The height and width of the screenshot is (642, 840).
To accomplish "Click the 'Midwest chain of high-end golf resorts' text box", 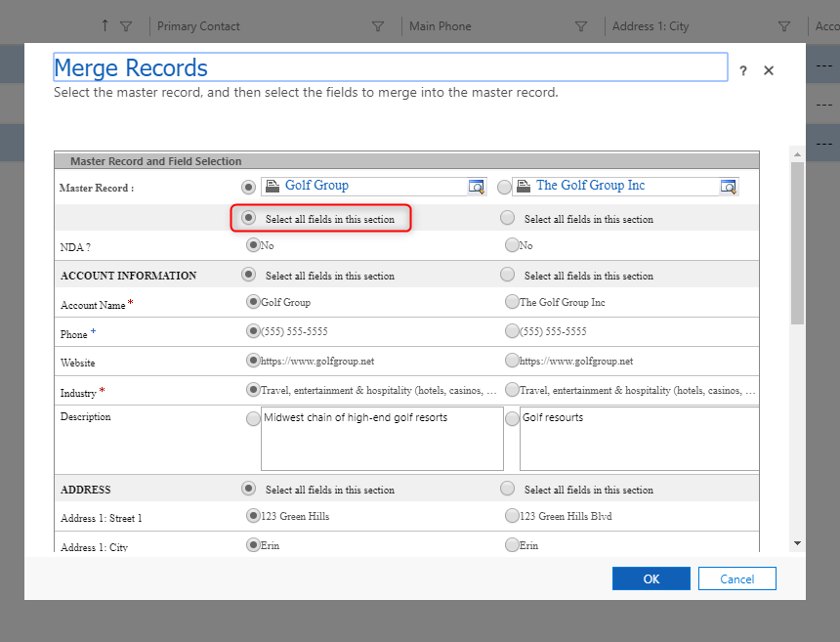I will tap(382, 439).
